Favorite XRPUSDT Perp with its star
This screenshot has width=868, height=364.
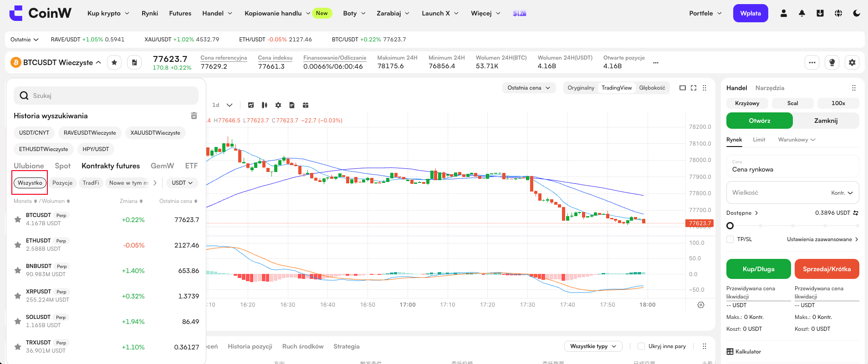[x=18, y=296]
